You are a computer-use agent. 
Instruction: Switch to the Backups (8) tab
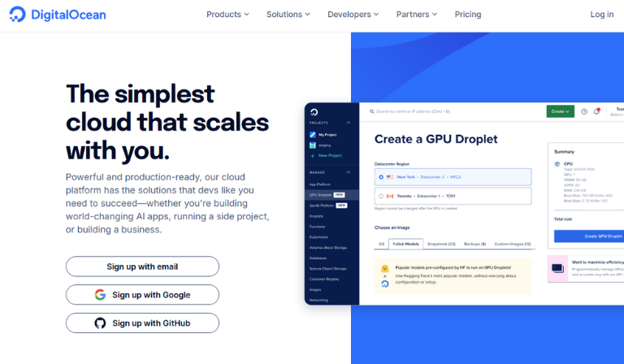(474, 244)
